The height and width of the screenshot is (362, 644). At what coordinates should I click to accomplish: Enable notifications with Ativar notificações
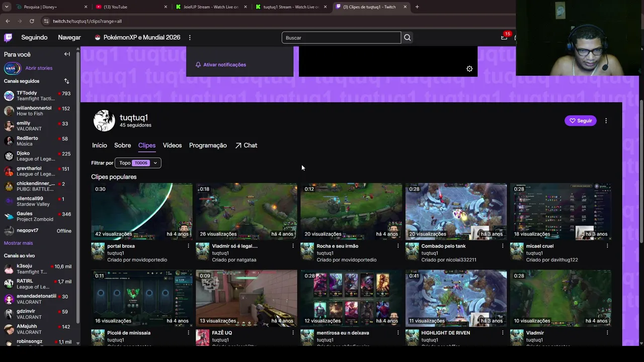[x=221, y=65]
